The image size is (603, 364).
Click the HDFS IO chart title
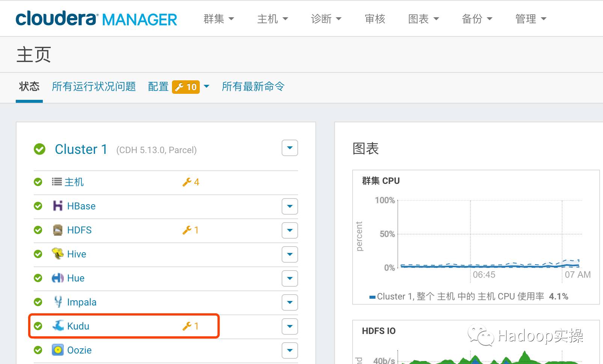pos(379,331)
